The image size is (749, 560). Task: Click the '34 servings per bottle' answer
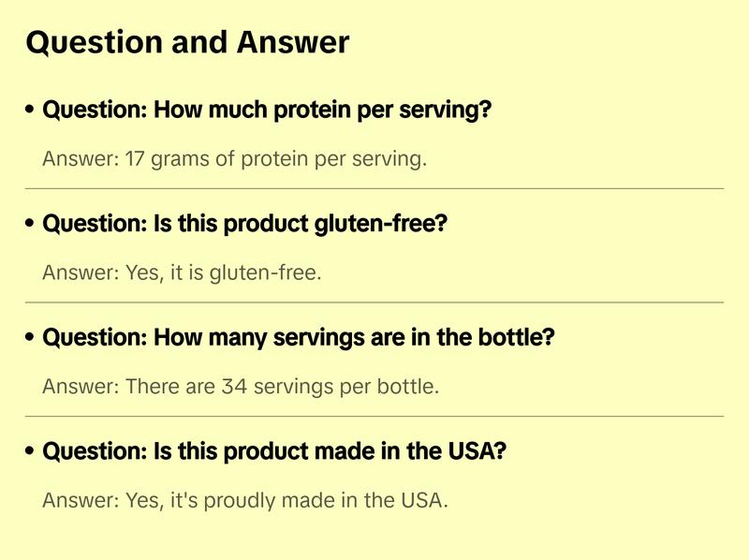pyautogui.click(x=241, y=387)
